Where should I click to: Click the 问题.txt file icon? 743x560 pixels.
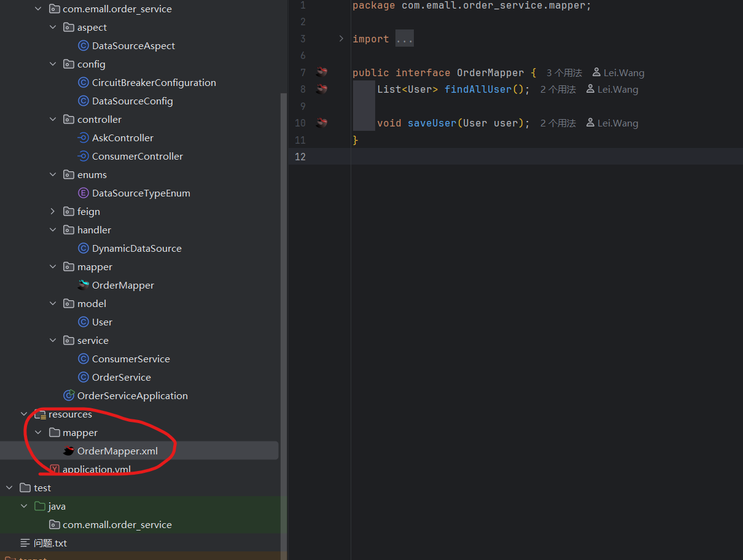pos(25,543)
